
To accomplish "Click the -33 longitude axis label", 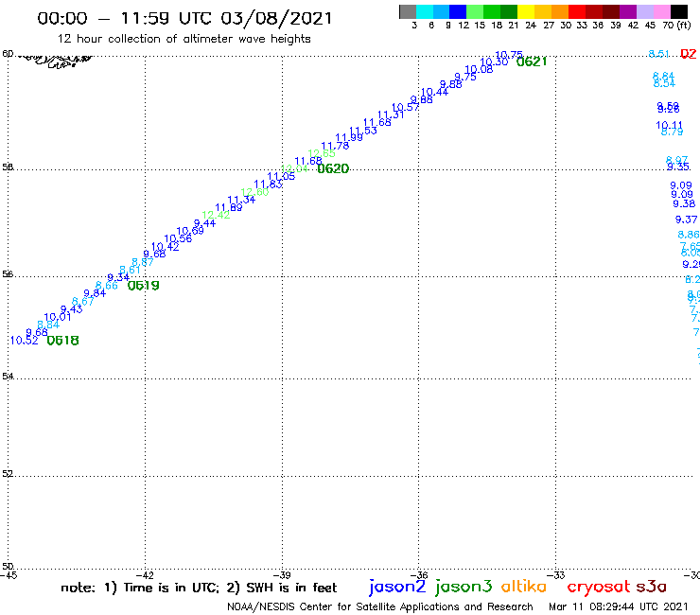I will pyautogui.click(x=556, y=575).
